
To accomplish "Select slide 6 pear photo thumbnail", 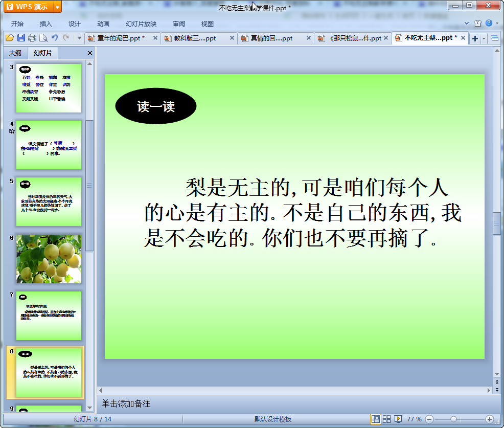I will [x=49, y=259].
